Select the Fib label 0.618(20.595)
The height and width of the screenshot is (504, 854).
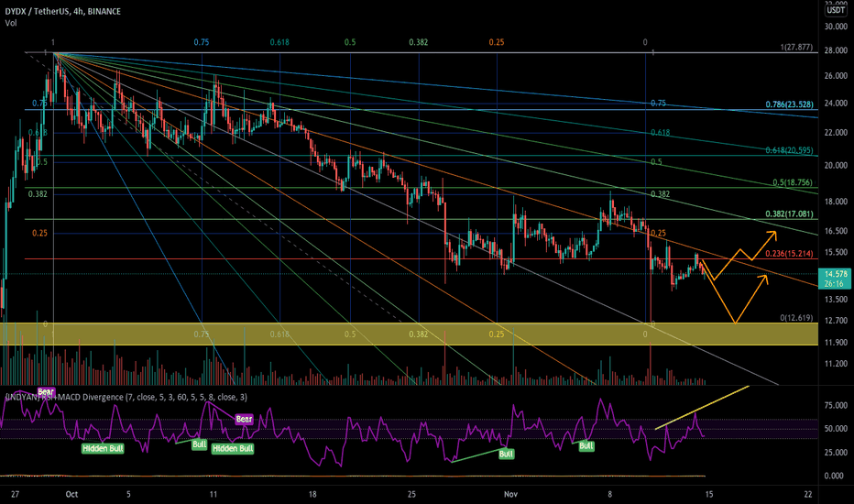[789, 150]
